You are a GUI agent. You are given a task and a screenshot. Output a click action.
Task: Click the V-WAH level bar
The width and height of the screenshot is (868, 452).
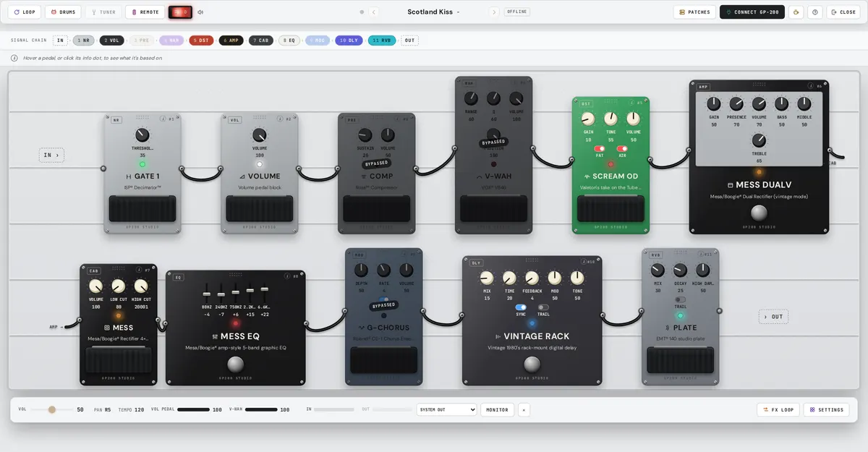[262, 409]
